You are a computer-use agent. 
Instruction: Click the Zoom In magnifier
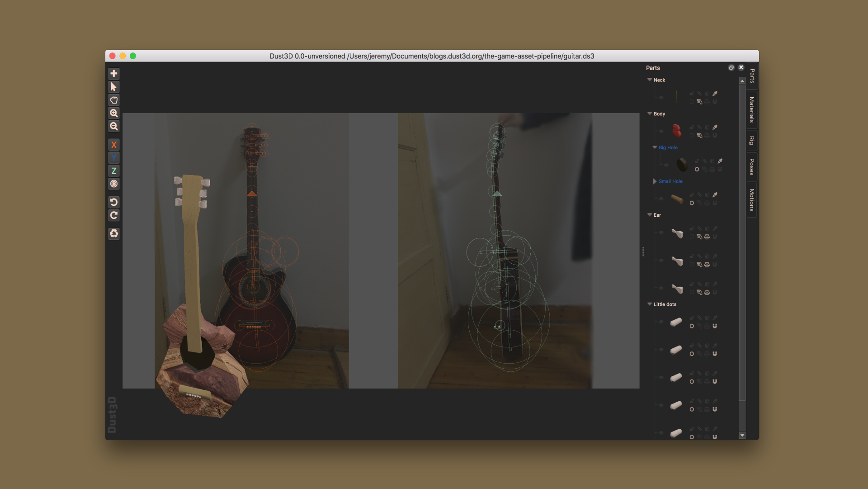(114, 113)
